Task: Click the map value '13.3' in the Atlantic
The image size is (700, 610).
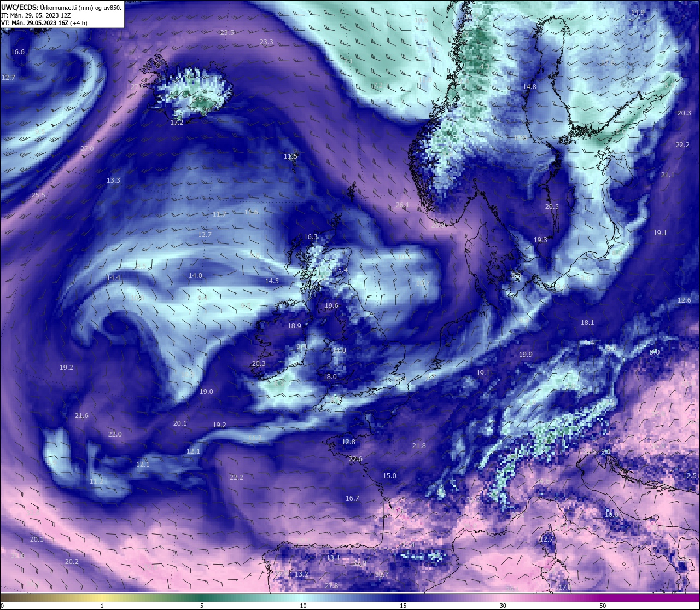Action: tap(113, 181)
